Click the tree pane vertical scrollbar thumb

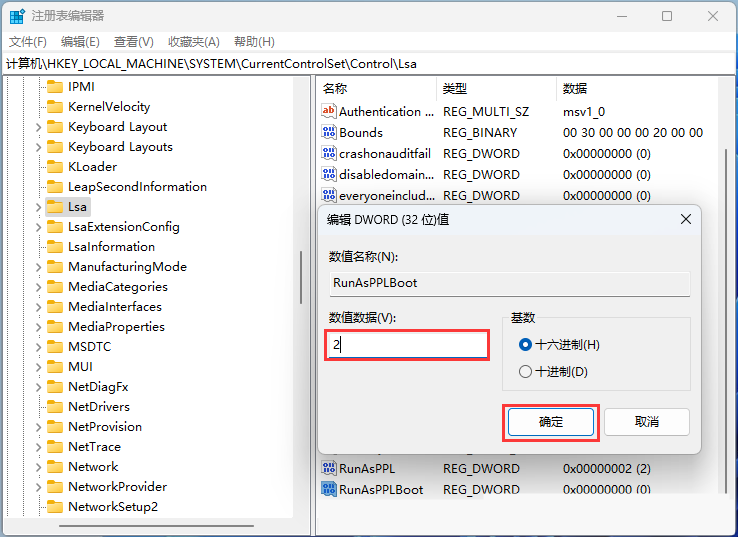(x=300, y=277)
